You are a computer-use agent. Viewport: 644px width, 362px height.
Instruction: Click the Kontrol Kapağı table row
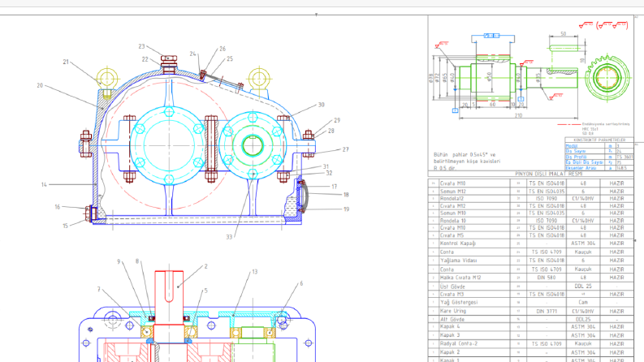tap(530, 243)
